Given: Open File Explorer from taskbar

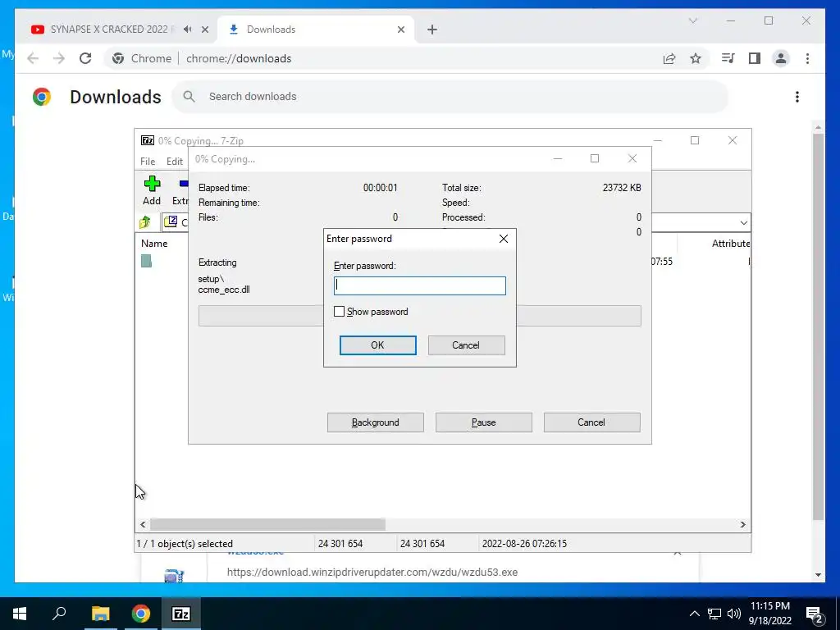Looking at the screenshot, I should (100, 614).
